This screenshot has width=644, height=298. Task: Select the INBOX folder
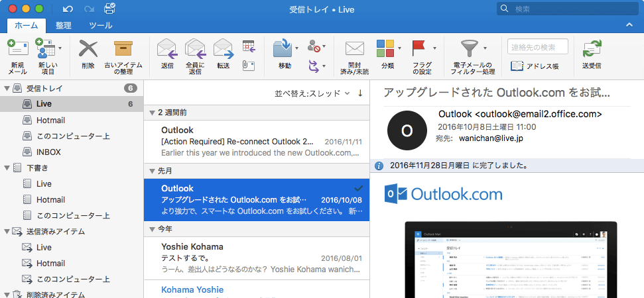click(x=72, y=152)
